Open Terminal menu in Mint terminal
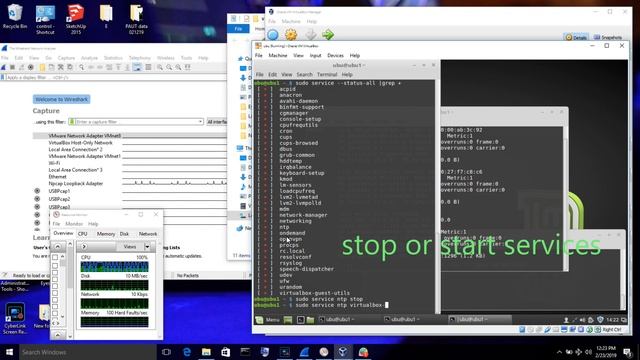Screen dimensions: 640x360 click(x=327, y=74)
